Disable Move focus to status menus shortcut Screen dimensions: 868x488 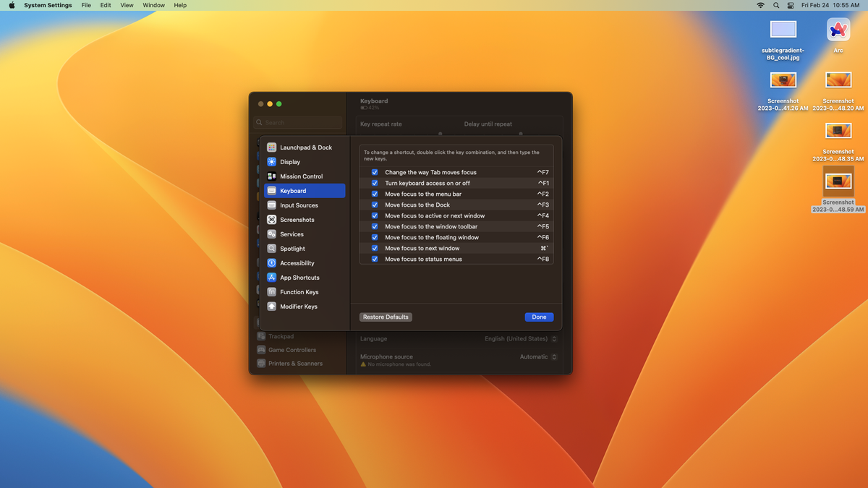point(374,259)
